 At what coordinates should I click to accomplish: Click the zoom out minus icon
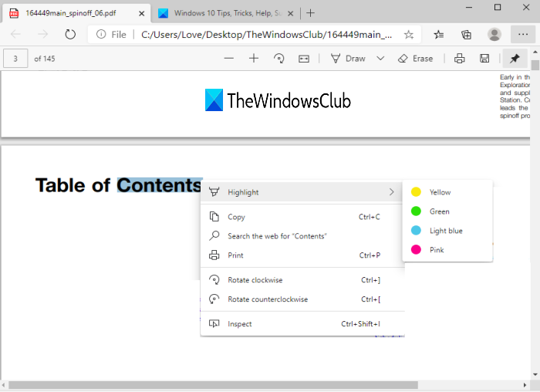228,59
